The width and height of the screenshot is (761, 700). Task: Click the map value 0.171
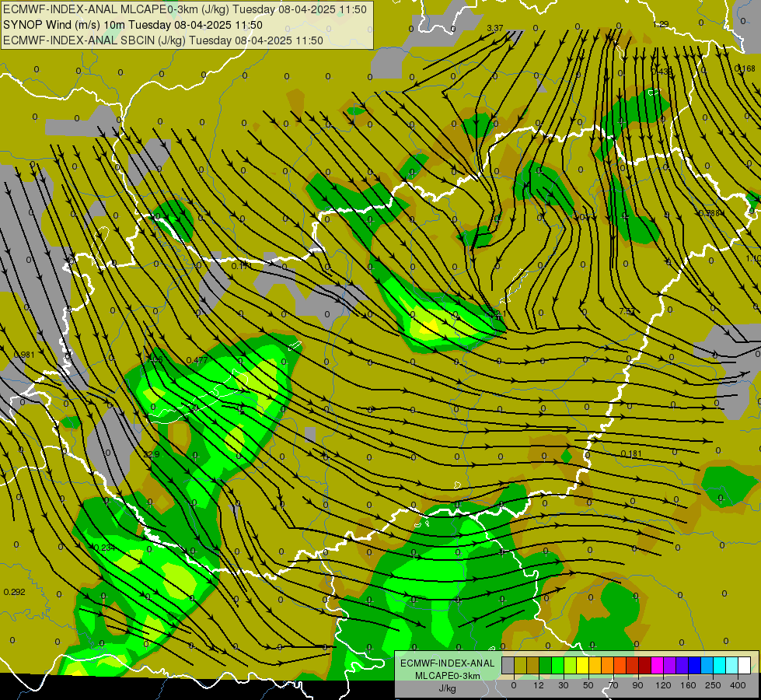[x=242, y=266]
